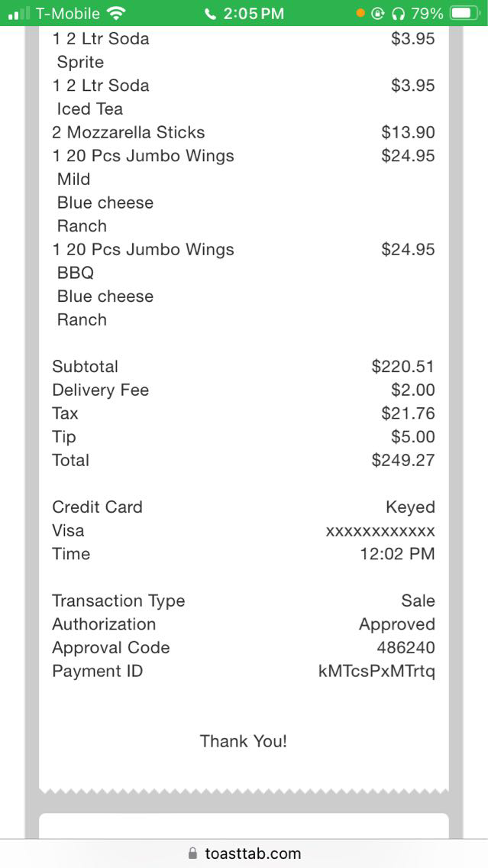Select the Payment ID kMTcsPxMTrtq
The image size is (488, 868).
click(x=377, y=672)
